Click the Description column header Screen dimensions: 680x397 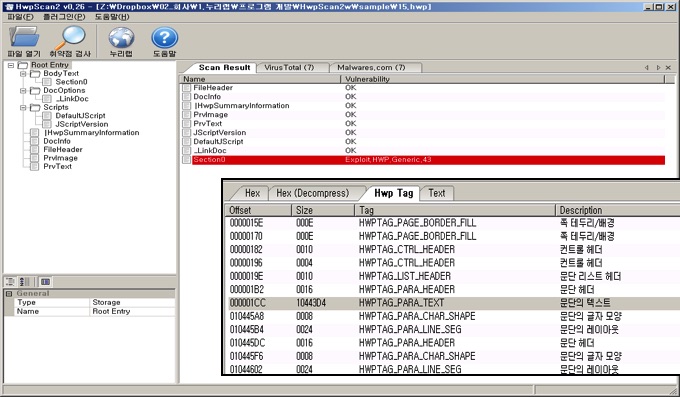pos(617,210)
